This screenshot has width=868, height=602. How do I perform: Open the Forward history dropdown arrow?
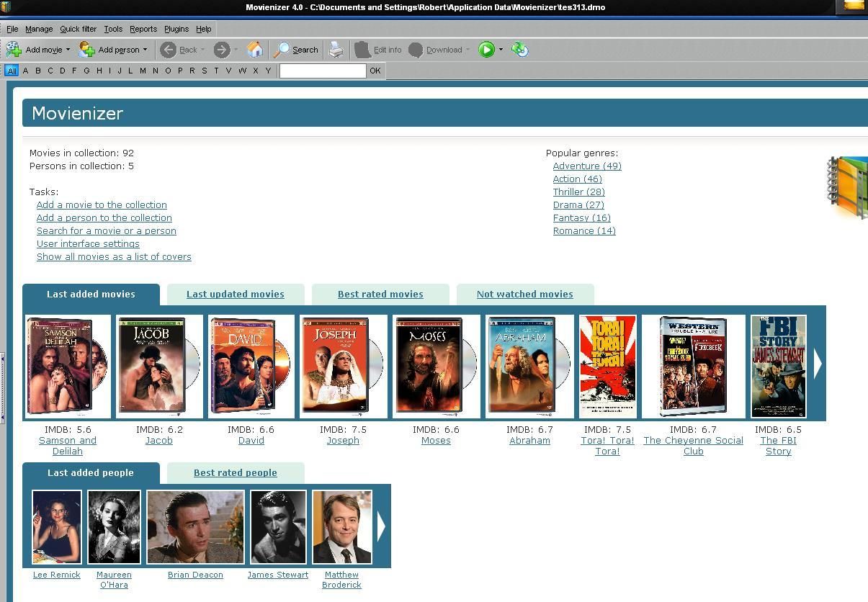pyautogui.click(x=236, y=50)
